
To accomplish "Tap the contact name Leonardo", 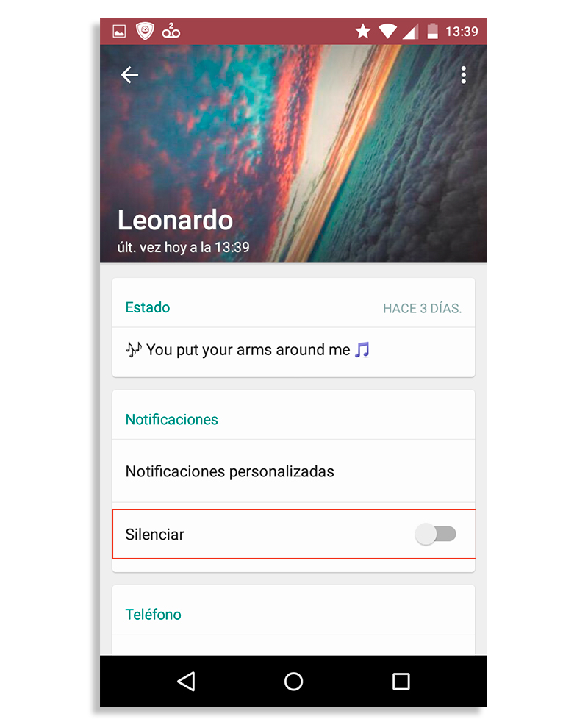I will tap(175, 220).
